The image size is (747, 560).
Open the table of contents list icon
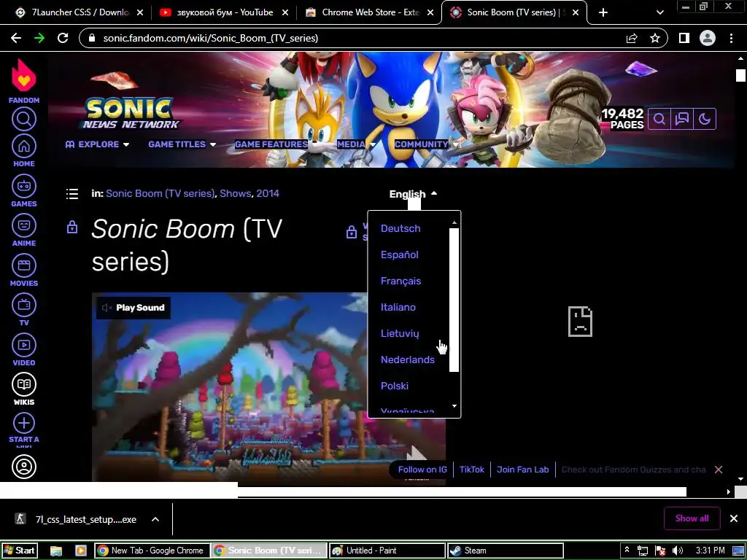click(x=72, y=194)
